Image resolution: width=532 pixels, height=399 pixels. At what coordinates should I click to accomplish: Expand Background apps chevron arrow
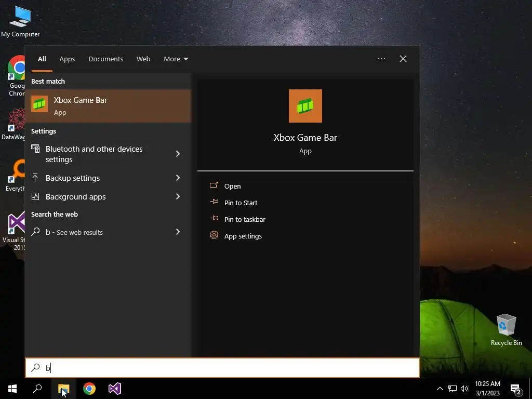tap(178, 196)
